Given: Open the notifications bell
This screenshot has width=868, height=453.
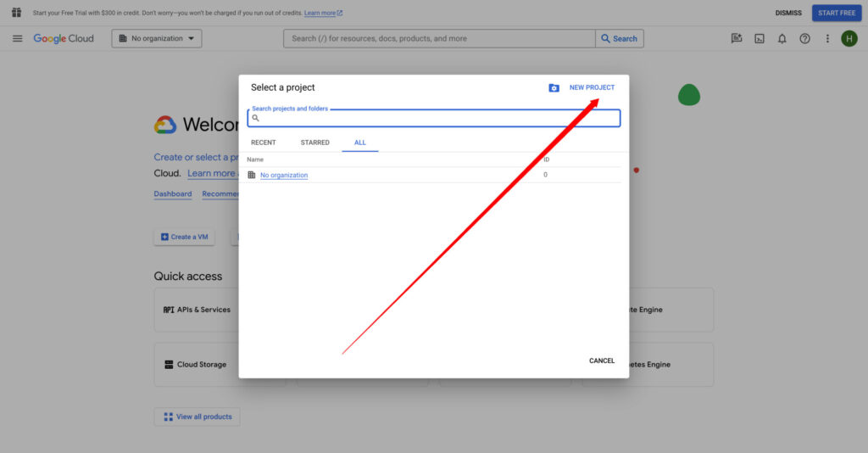Looking at the screenshot, I should tap(782, 38).
